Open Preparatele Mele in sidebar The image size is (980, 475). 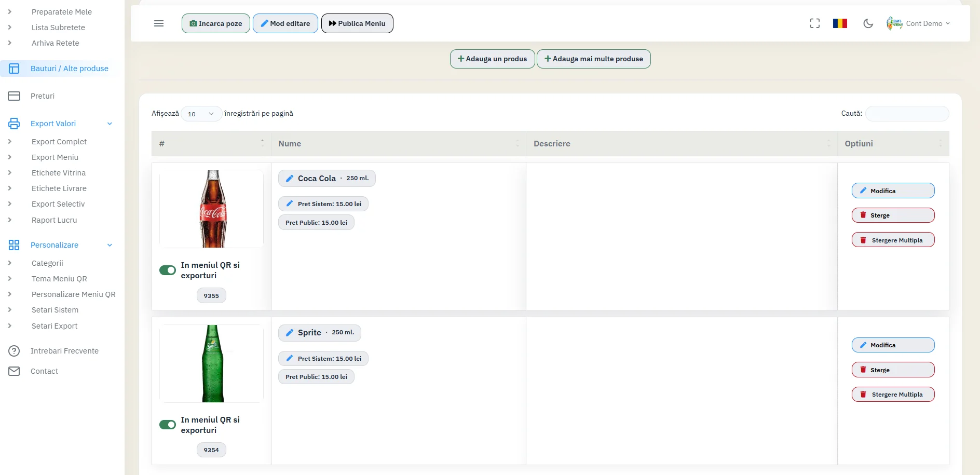click(x=62, y=12)
